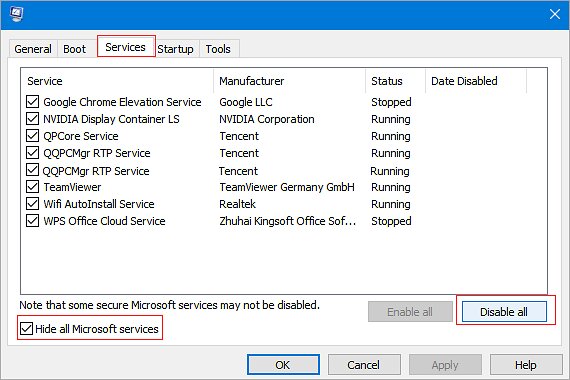The width and height of the screenshot is (570, 380).
Task: Click Zhuhai Kingsoft Office Sof... cell
Action: coord(288,221)
